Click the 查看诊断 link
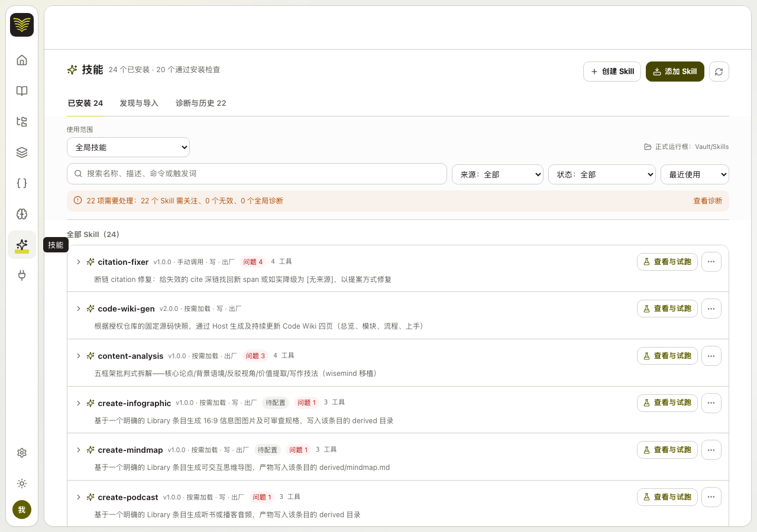Image resolution: width=757 pixels, height=532 pixels. coord(708,201)
